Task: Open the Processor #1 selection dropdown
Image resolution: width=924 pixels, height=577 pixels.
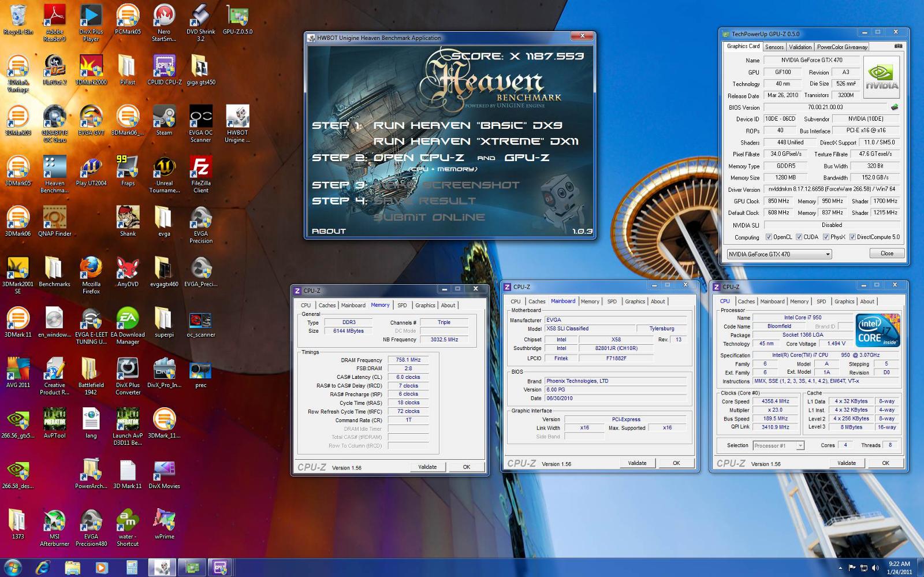Action: click(x=778, y=445)
